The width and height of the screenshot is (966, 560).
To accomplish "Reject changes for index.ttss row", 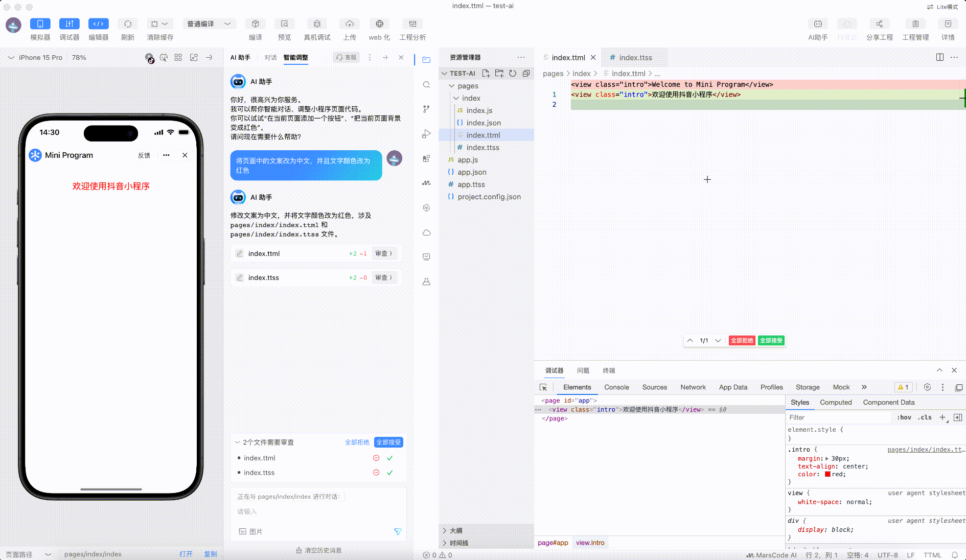I will 376,473.
